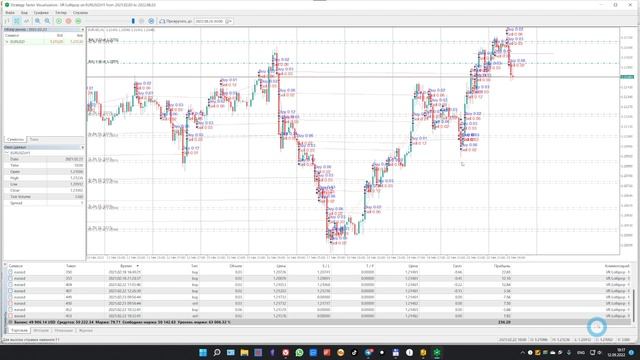Click the gray round button after slider
640x360 pixels.
[142, 21]
